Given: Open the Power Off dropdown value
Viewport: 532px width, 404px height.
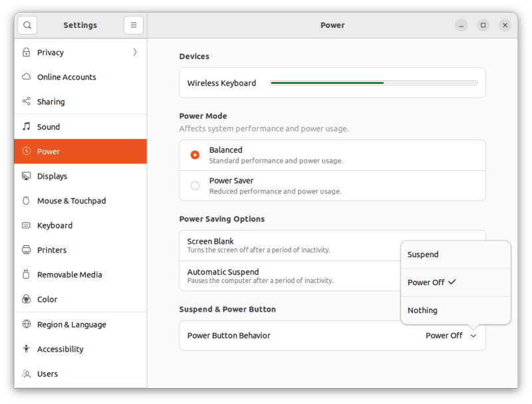Looking at the screenshot, I should (x=444, y=336).
